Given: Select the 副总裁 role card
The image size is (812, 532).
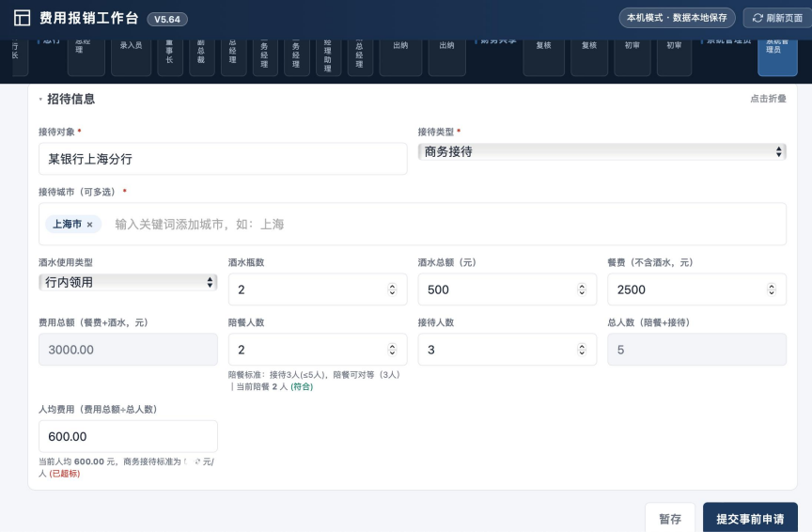Looking at the screenshot, I should click(x=201, y=57).
